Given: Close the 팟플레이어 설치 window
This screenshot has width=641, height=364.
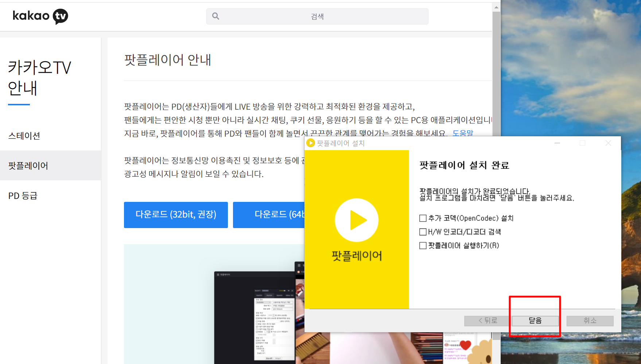Looking at the screenshot, I should pyautogui.click(x=608, y=143).
